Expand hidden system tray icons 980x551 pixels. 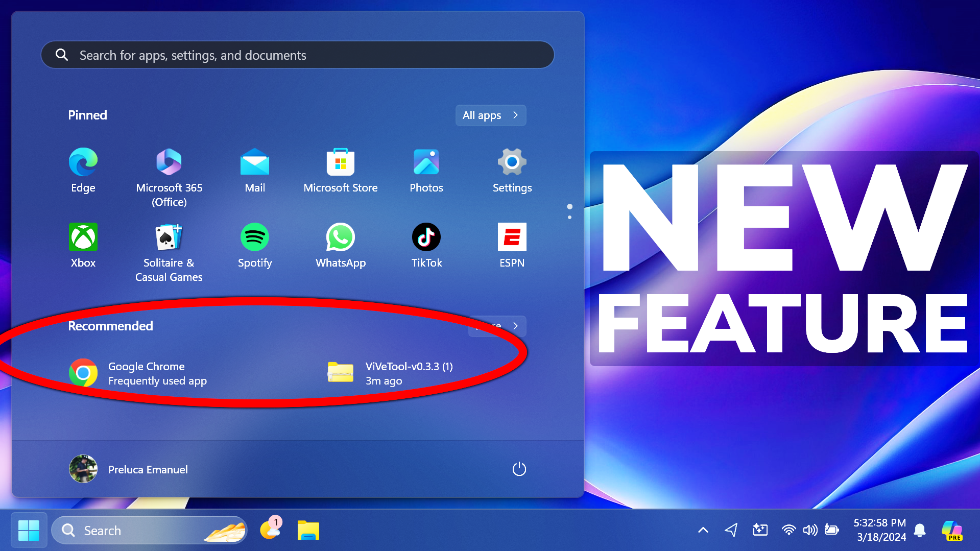click(x=703, y=530)
